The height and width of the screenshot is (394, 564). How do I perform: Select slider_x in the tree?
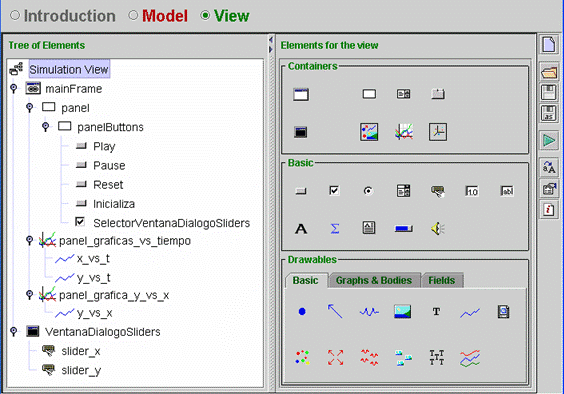tap(81, 351)
